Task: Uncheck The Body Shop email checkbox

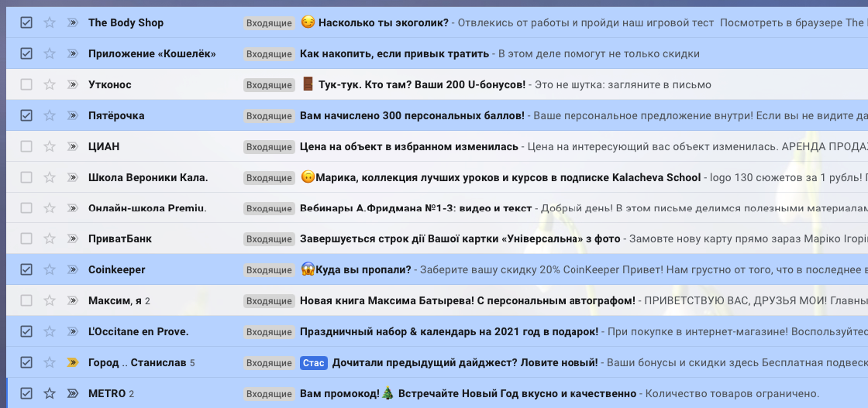Action: point(26,22)
